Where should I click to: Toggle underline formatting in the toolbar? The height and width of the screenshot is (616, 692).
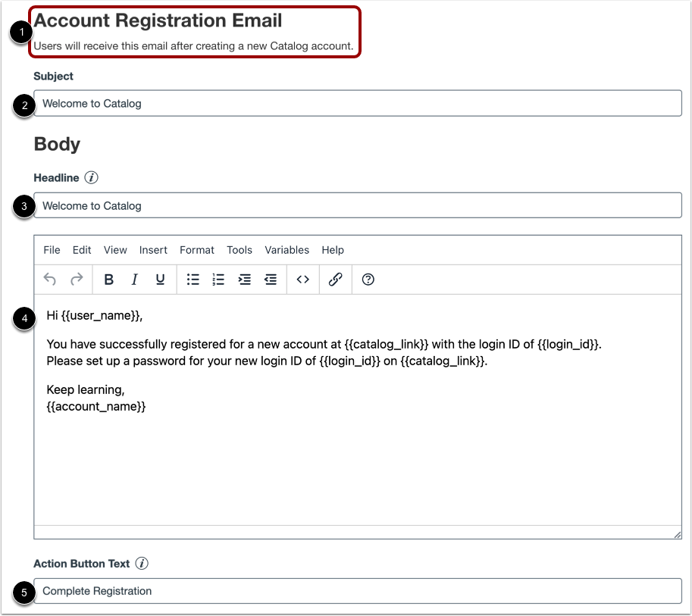click(x=160, y=280)
